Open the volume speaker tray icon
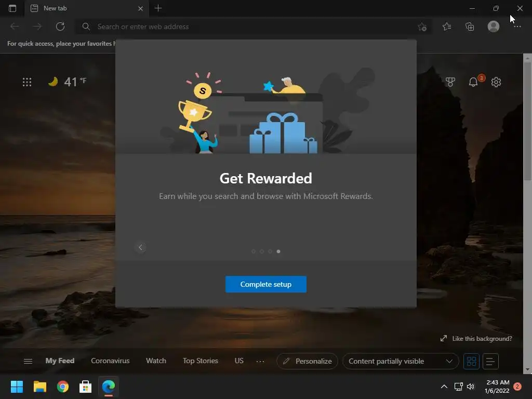The width and height of the screenshot is (532, 399). tap(471, 387)
